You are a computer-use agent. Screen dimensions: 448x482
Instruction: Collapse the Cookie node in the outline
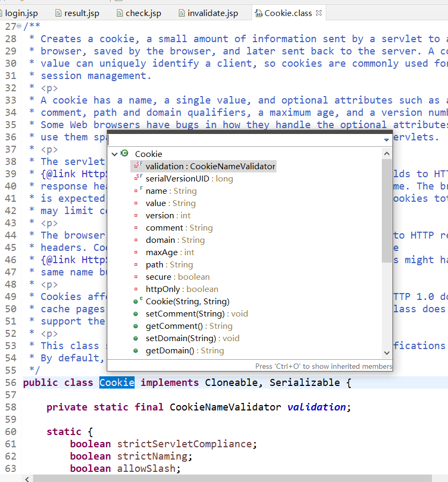(x=114, y=154)
